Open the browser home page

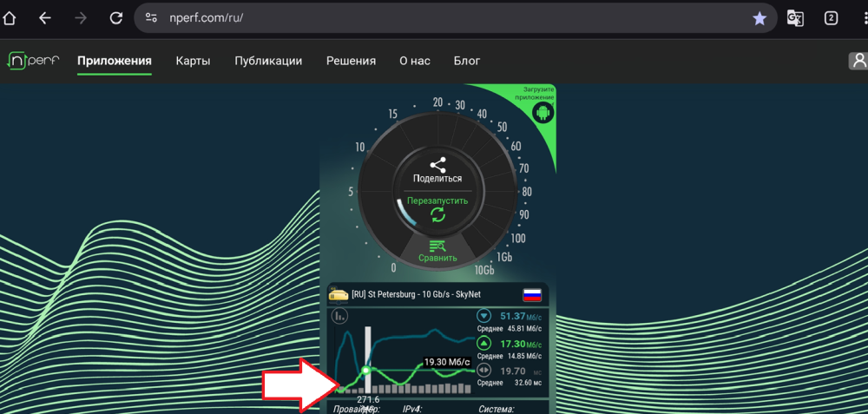[x=10, y=18]
